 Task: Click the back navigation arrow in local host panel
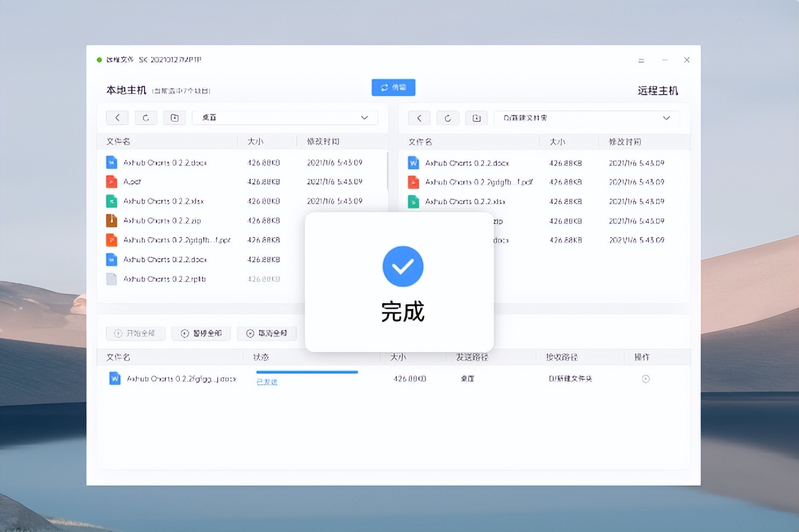click(117, 117)
